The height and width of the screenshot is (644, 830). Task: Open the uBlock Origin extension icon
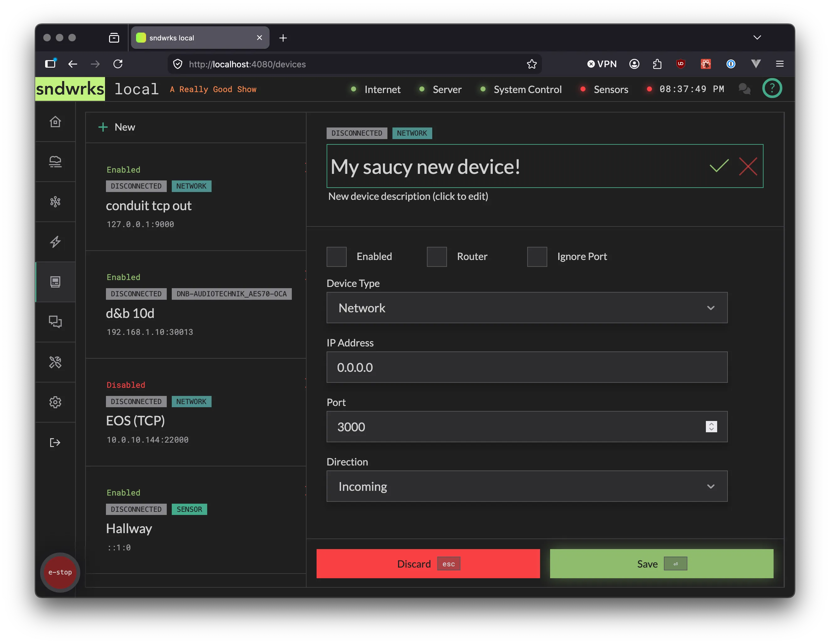(x=681, y=64)
